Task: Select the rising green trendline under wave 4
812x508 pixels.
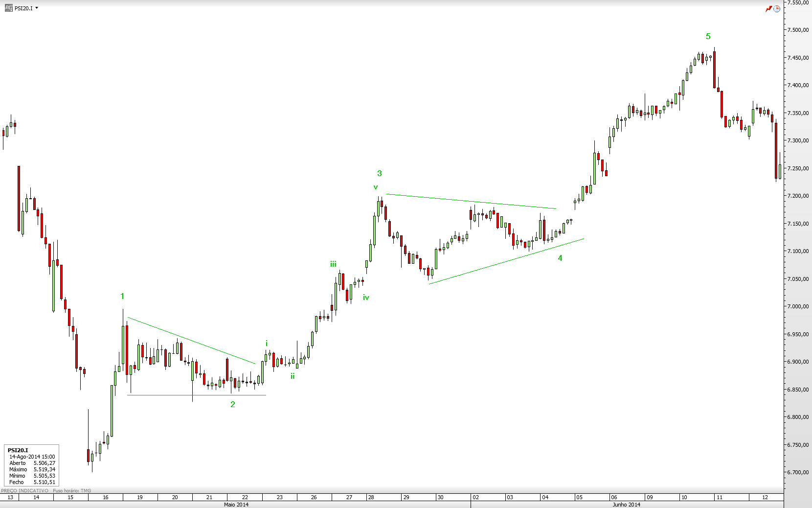Action: [506, 261]
